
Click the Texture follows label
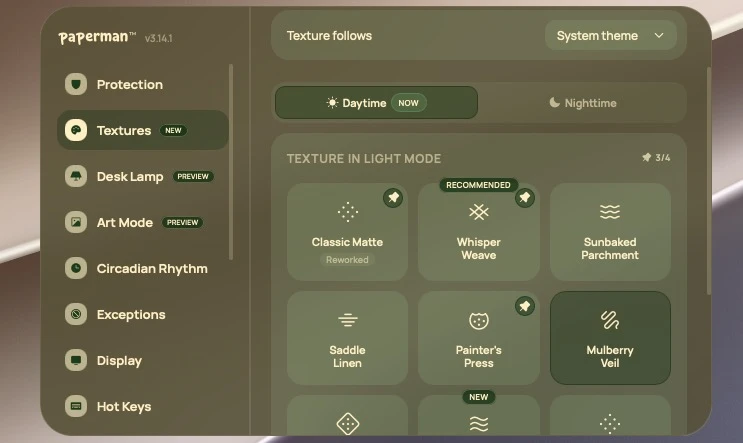329,36
